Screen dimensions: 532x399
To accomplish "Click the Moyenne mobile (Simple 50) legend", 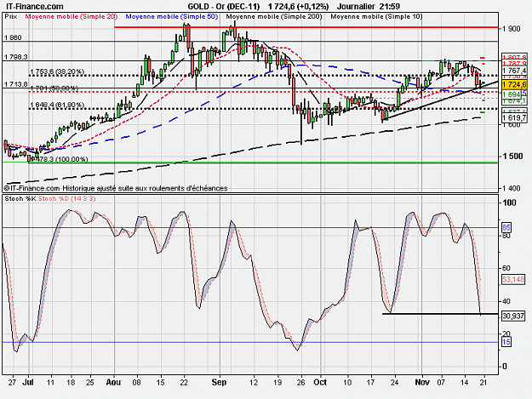I will (172, 16).
